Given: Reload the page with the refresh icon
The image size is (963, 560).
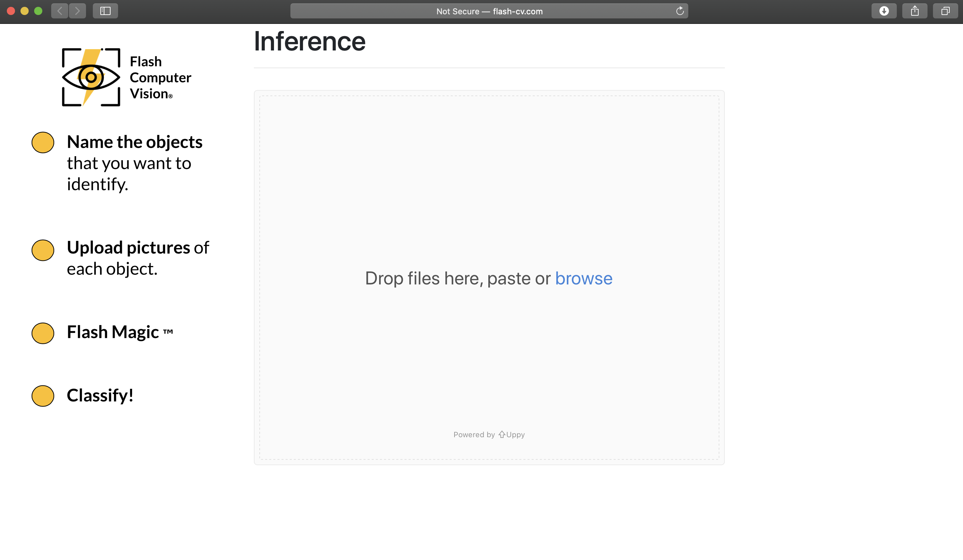Looking at the screenshot, I should (679, 11).
